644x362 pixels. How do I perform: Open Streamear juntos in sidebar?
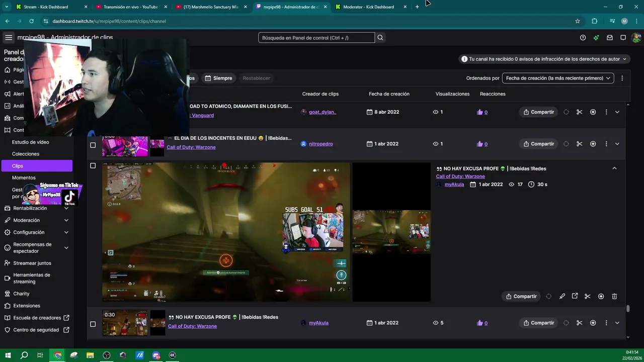[32, 263]
